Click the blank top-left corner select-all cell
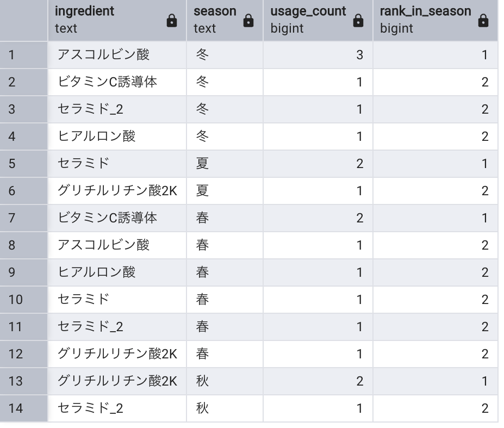 point(23,20)
